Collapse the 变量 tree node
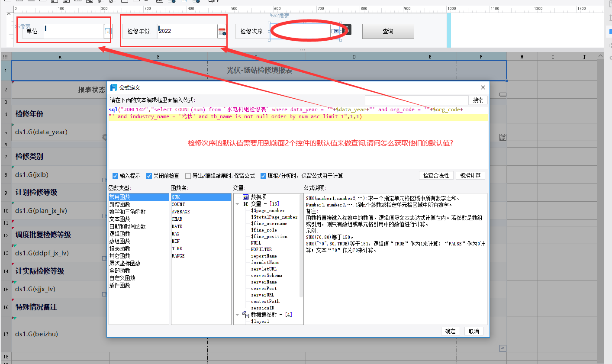612x364 pixels. 237,204
